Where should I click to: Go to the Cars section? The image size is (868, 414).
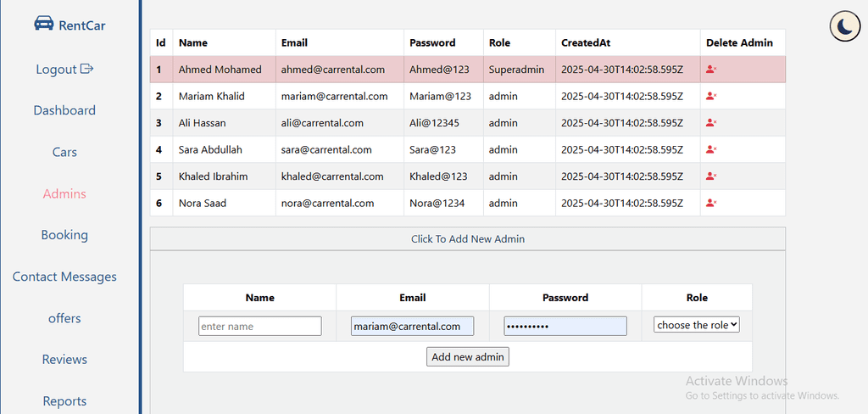pos(64,152)
